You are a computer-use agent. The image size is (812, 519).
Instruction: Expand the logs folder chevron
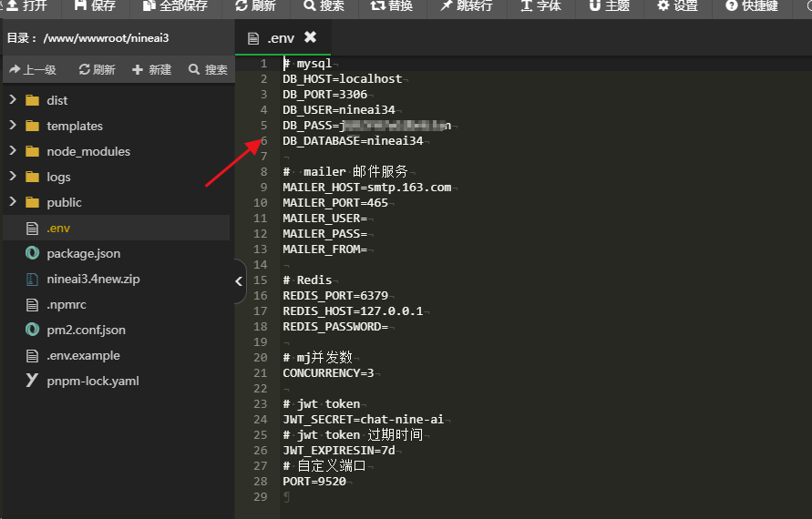click(13, 176)
